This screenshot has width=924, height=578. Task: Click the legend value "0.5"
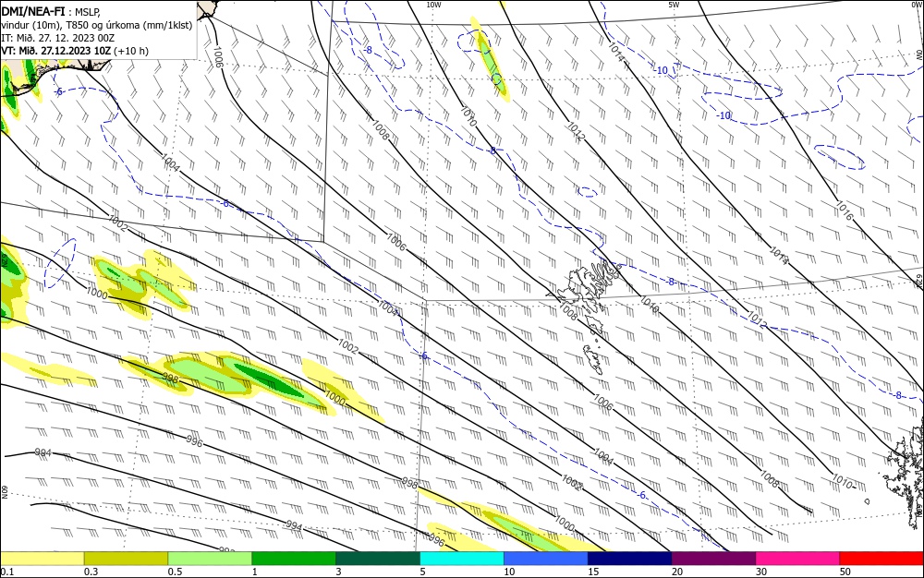(x=175, y=572)
